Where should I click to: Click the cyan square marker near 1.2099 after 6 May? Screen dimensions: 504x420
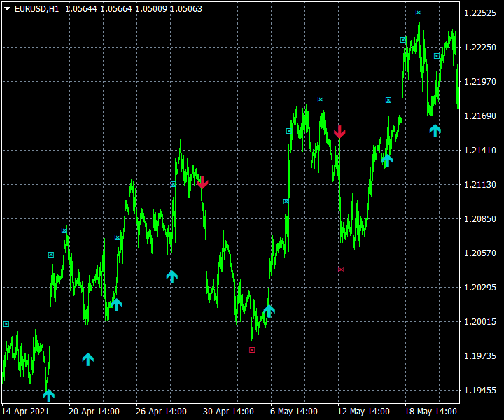coord(286,202)
